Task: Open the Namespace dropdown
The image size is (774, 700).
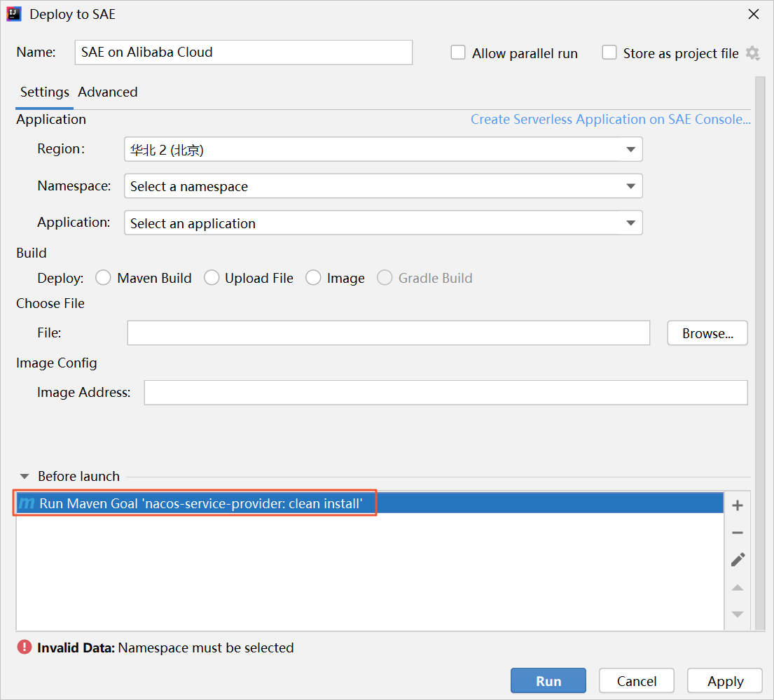Action: pyautogui.click(x=383, y=186)
